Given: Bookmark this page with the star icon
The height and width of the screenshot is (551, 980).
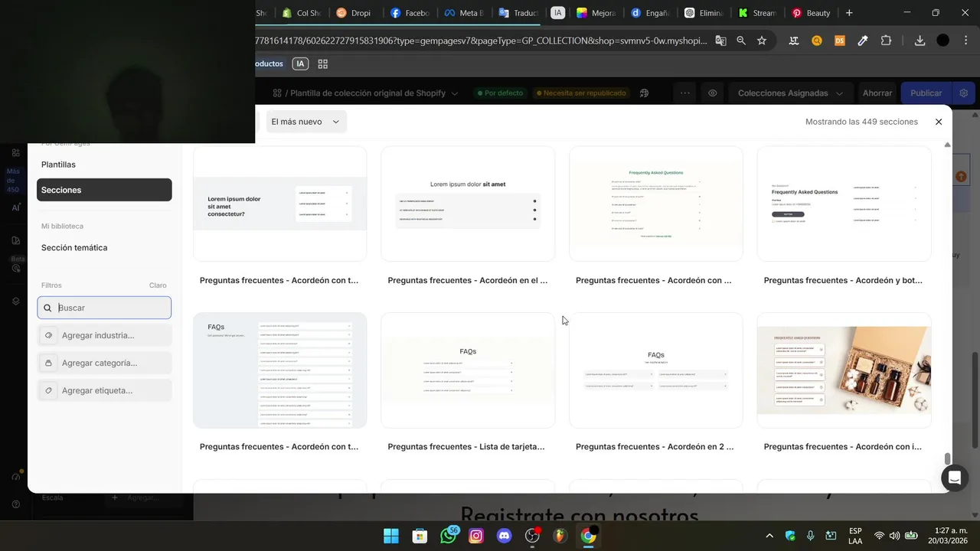Looking at the screenshot, I should [762, 41].
